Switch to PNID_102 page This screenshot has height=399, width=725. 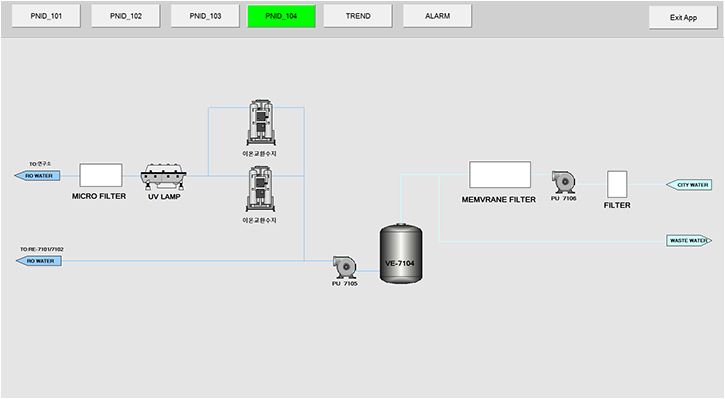click(126, 16)
